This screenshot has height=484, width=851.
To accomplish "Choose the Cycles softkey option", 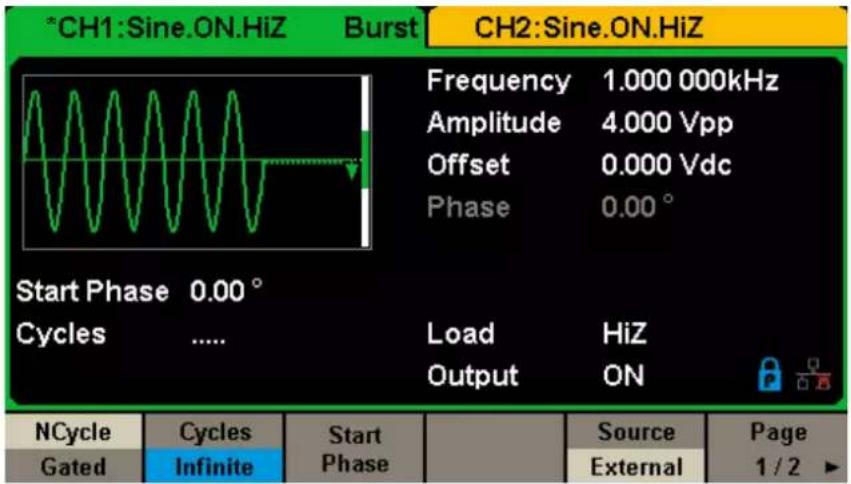I will click(x=215, y=432).
